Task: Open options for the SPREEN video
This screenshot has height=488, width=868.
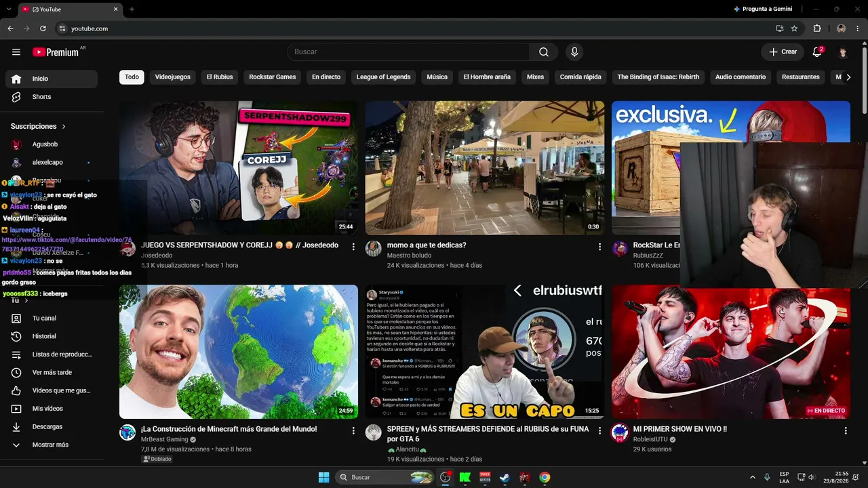Action: click(x=599, y=430)
